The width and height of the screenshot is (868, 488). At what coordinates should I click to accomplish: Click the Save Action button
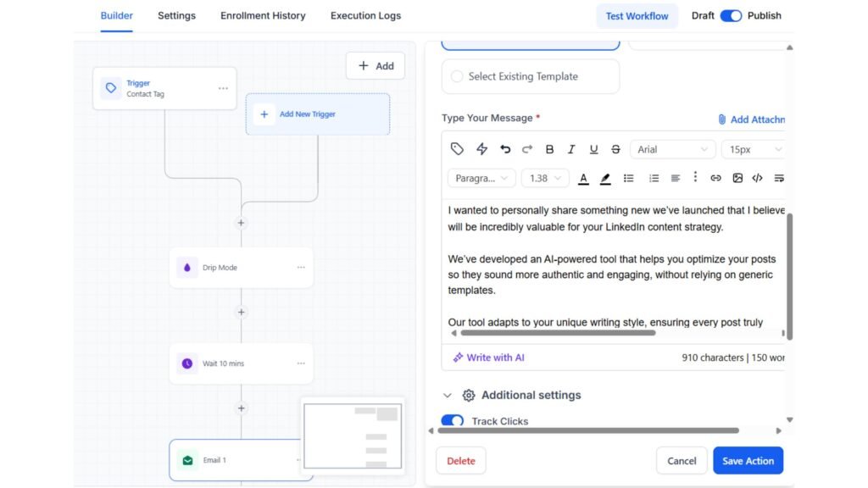pos(748,460)
